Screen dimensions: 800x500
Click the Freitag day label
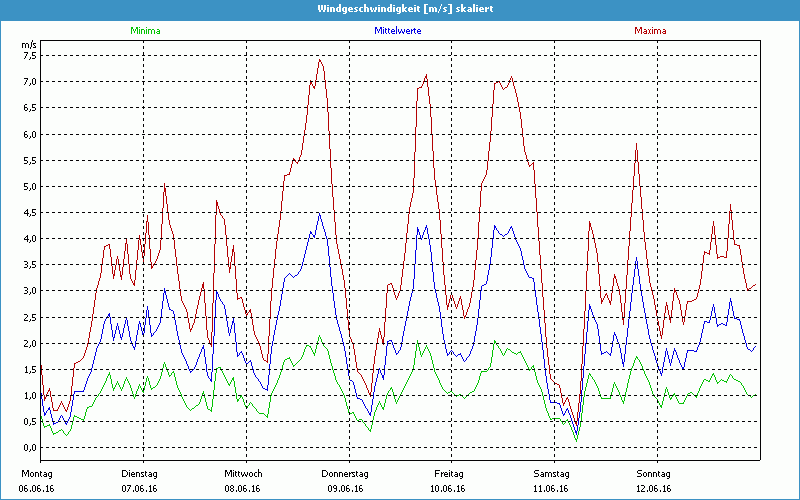[x=449, y=474]
